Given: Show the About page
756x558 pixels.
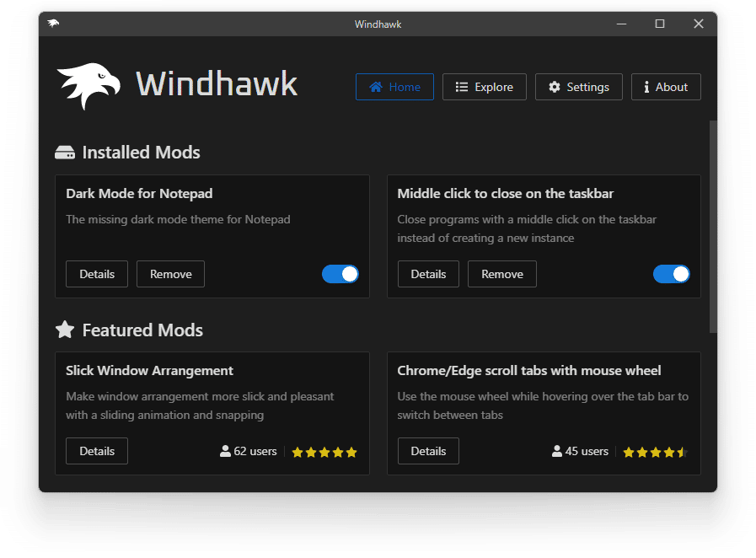Looking at the screenshot, I should tap(666, 87).
